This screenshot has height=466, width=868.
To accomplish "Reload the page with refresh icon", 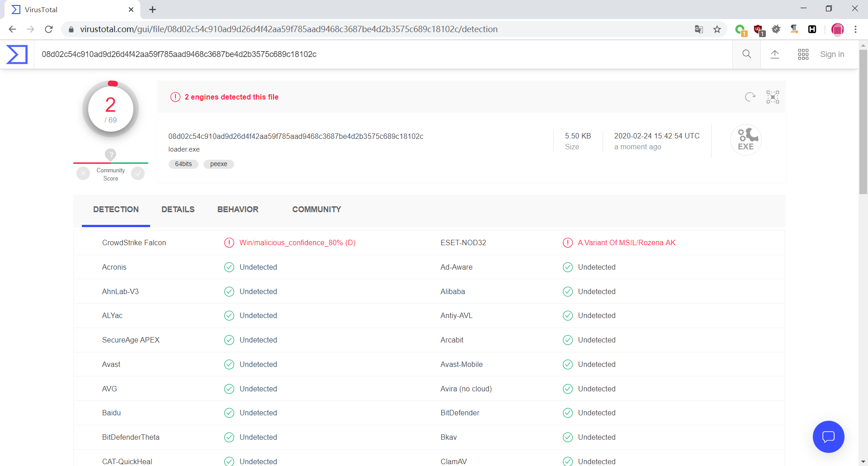I will [x=49, y=29].
